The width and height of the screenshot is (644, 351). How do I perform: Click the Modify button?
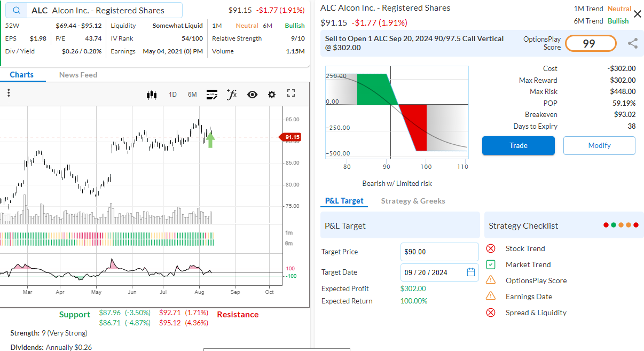[x=599, y=145]
